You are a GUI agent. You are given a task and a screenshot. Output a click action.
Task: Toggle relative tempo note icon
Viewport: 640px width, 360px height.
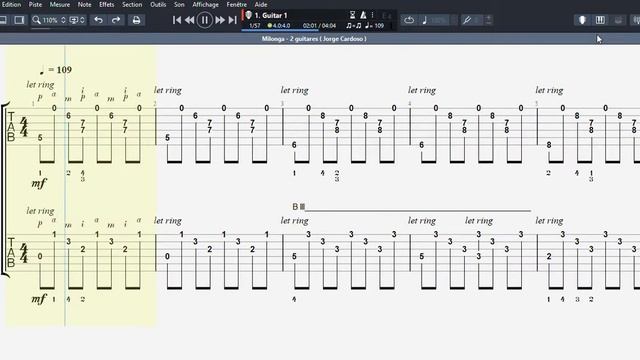click(425, 20)
